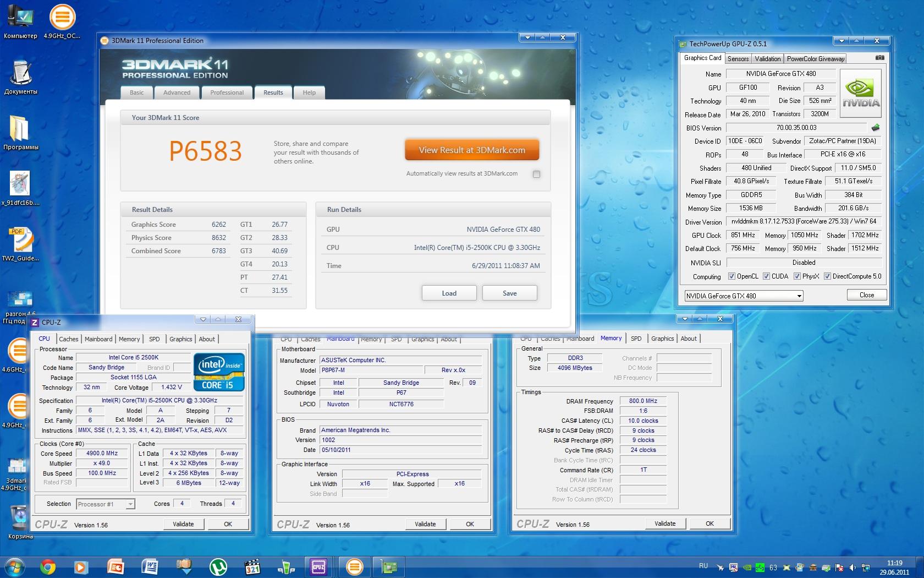Open Windows Media Player taskbar icon
Screen dimensions: 924x578
tap(80, 566)
